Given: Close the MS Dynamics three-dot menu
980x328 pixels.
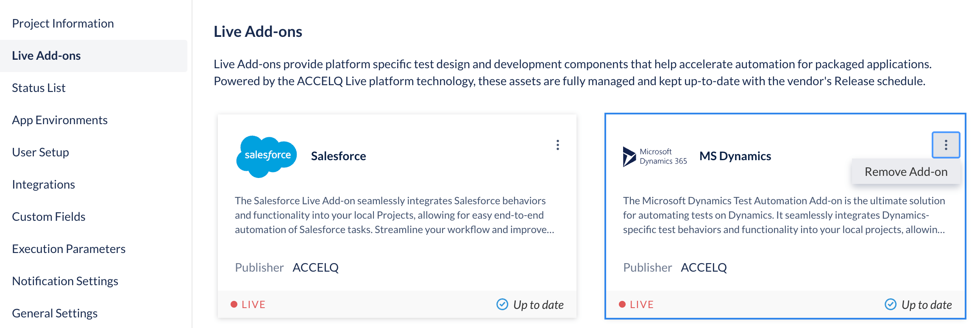Looking at the screenshot, I should (x=945, y=145).
